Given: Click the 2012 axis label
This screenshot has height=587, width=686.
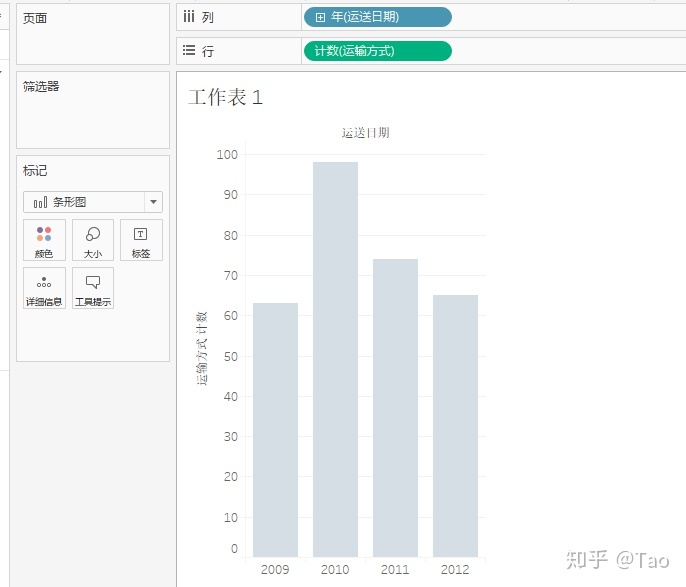Looking at the screenshot, I should (x=455, y=570).
